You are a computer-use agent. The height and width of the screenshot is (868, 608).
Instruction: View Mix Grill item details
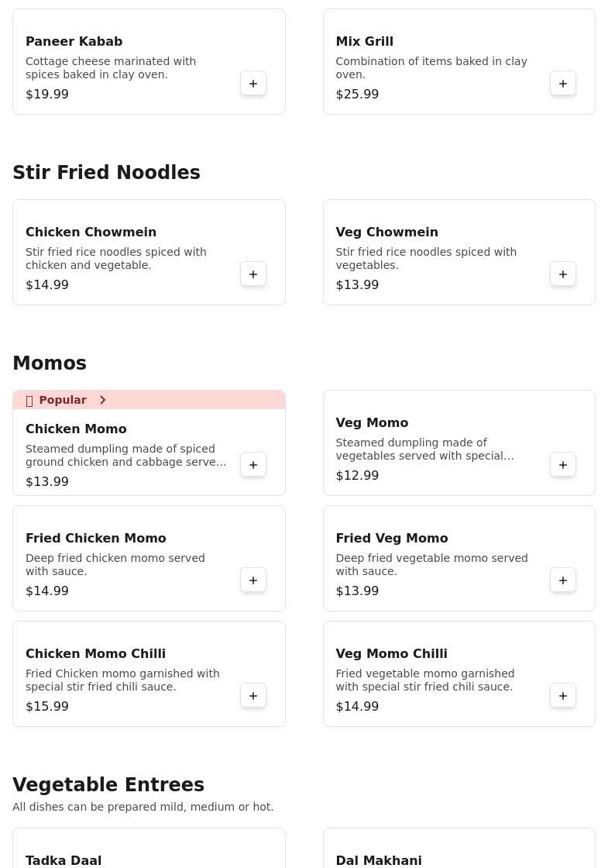click(x=365, y=42)
